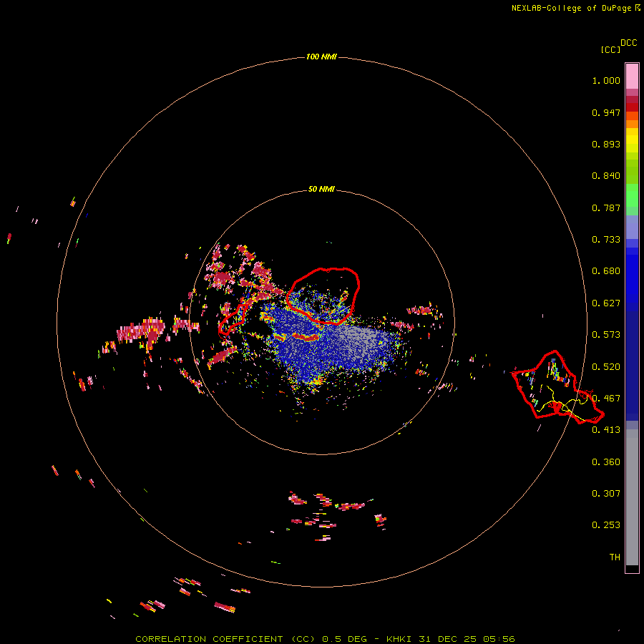Click the 0.787 color scale value
Viewport: 644px width, 644px height.
(606, 208)
